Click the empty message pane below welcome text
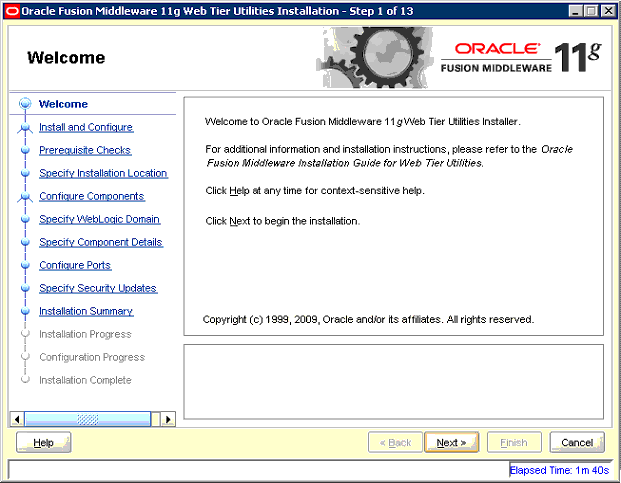The image size is (621, 483). pos(394,382)
